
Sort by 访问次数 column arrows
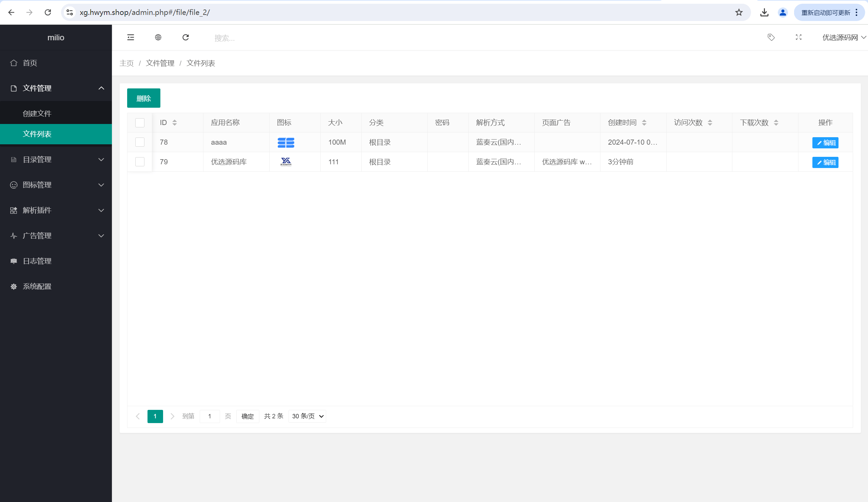point(710,123)
